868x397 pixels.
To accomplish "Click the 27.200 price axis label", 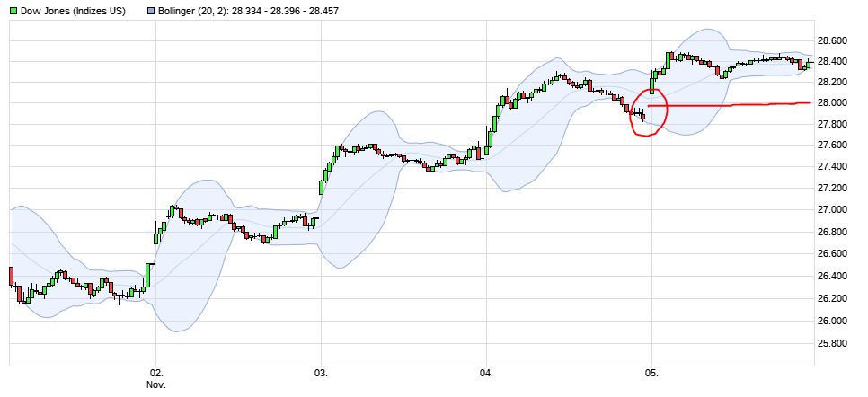I will [832, 189].
